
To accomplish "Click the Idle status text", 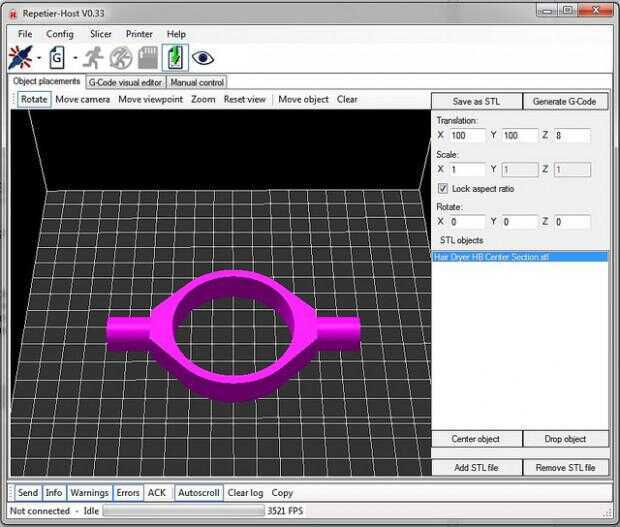I will tap(91, 511).
